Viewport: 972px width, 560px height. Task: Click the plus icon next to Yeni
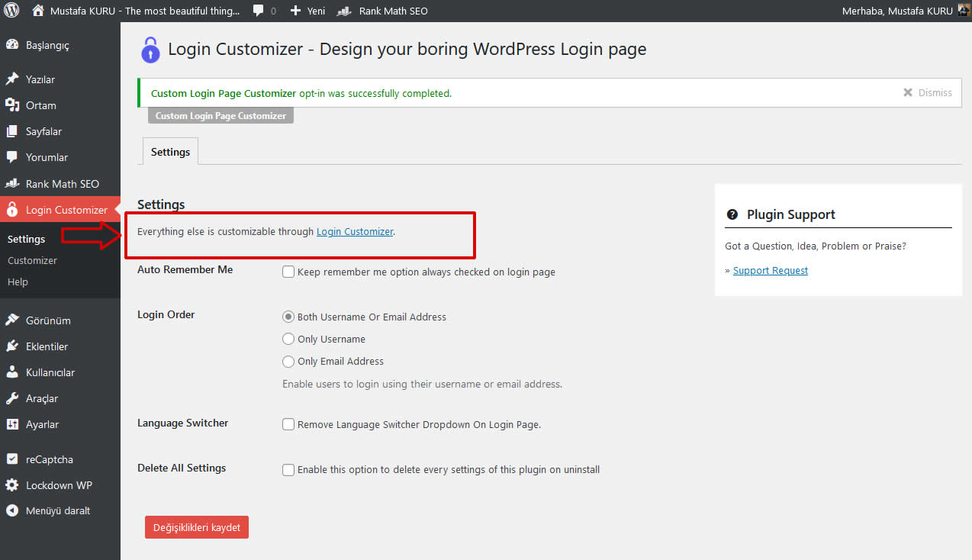(296, 11)
